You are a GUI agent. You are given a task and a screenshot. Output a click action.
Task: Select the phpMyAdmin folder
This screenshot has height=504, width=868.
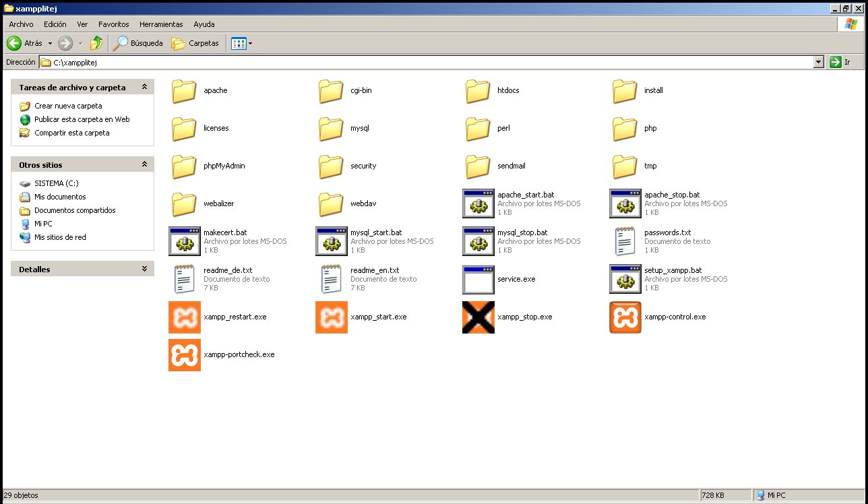[x=184, y=166]
